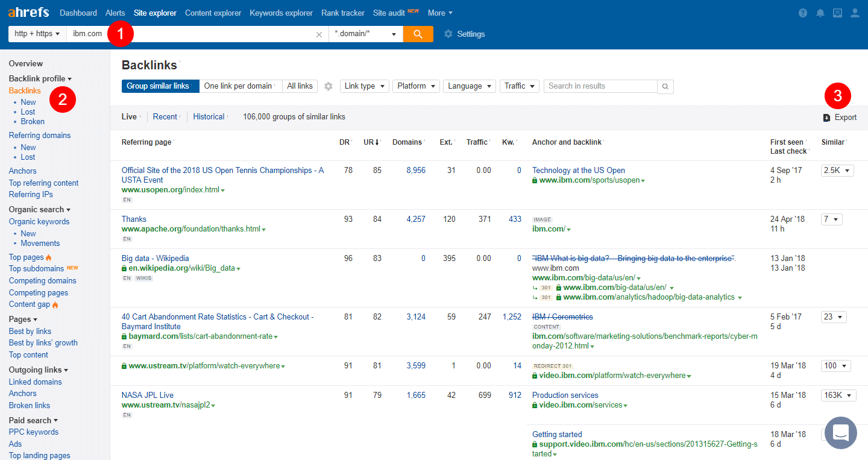
Task: Open the notifications bell icon
Action: (x=820, y=13)
